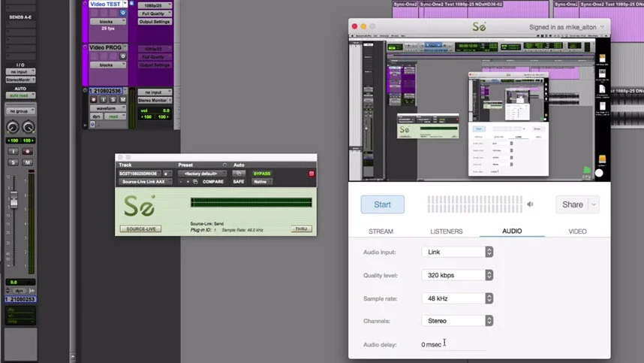Click the audio track timebase selector icon

(x=92, y=124)
